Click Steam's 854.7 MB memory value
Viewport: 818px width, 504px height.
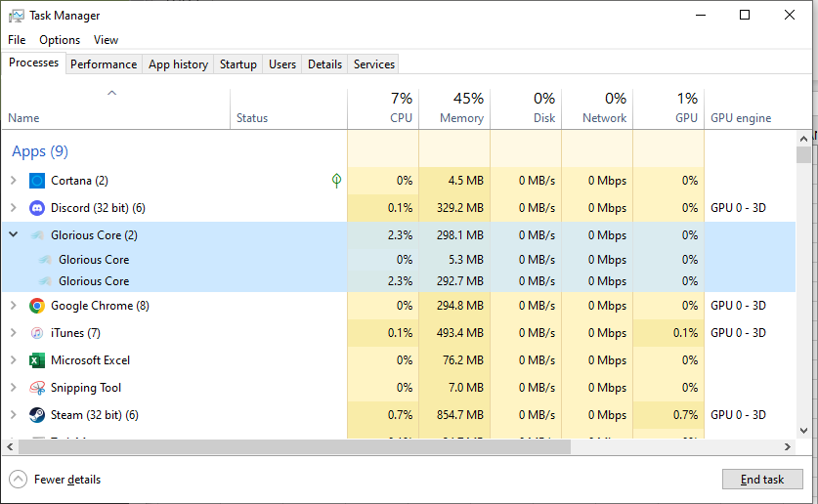point(460,415)
